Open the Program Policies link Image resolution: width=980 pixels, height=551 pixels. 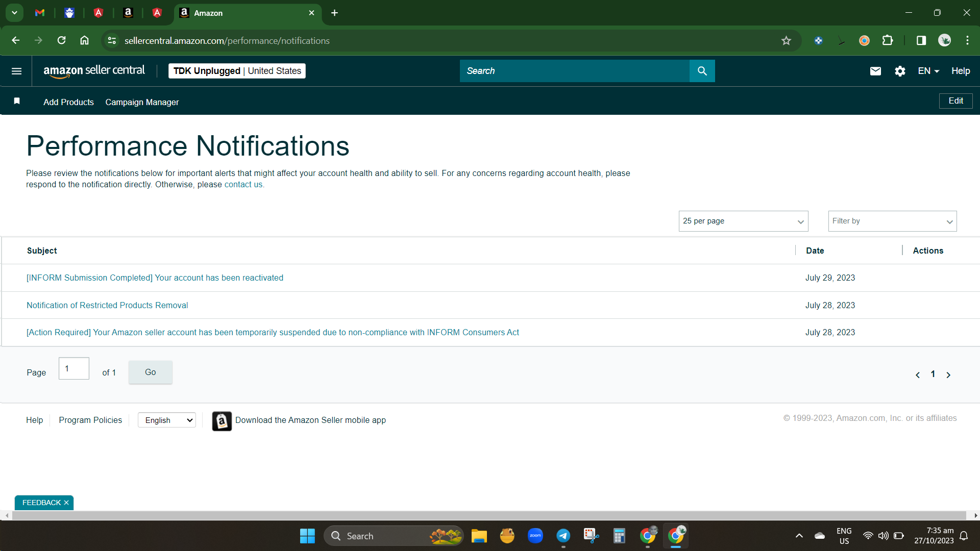(90, 420)
